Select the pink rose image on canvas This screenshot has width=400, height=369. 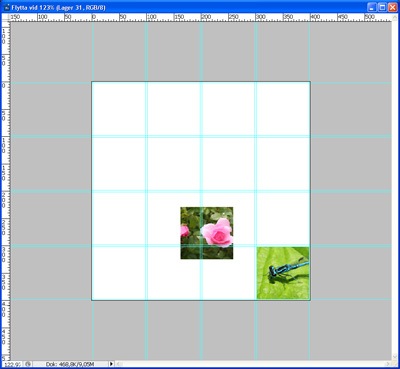point(207,233)
